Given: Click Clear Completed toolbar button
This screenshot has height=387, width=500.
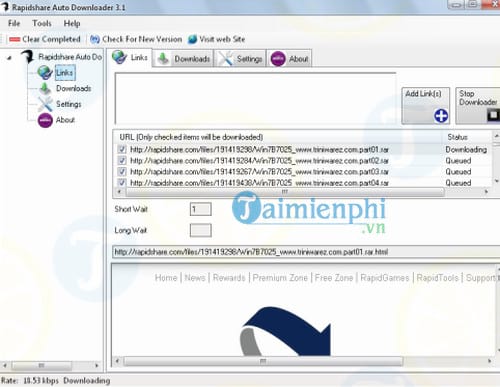Looking at the screenshot, I should (x=45, y=39).
